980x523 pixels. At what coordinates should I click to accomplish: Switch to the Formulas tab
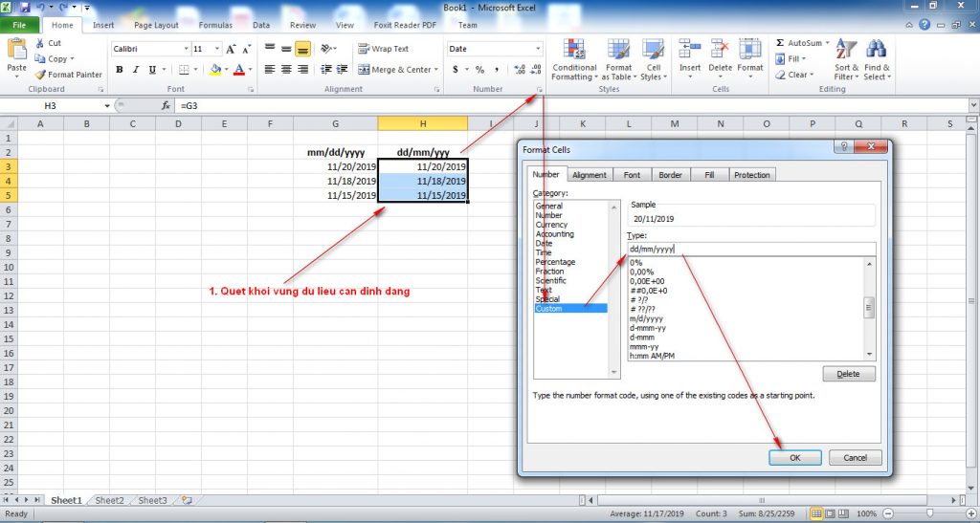pyautogui.click(x=215, y=25)
